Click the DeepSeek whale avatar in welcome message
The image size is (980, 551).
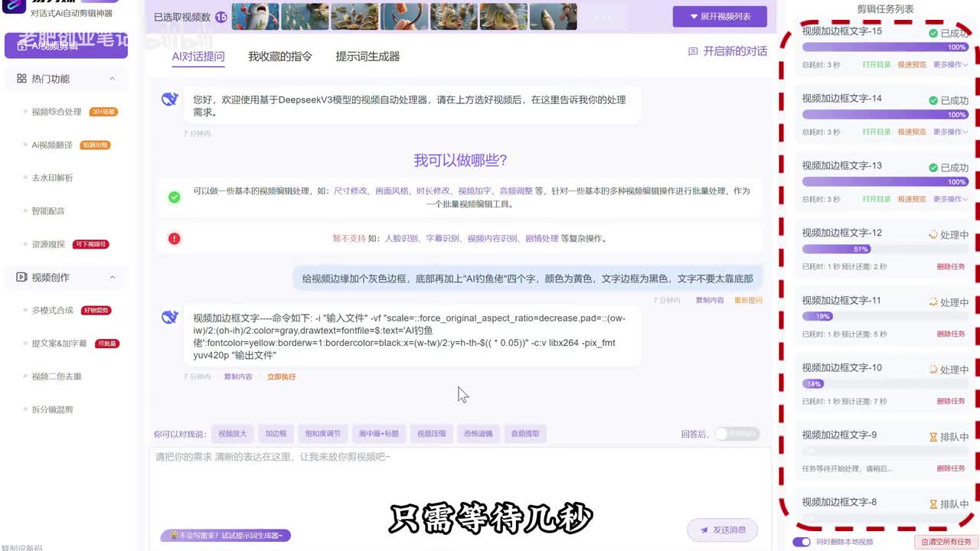click(x=170, y=99)
